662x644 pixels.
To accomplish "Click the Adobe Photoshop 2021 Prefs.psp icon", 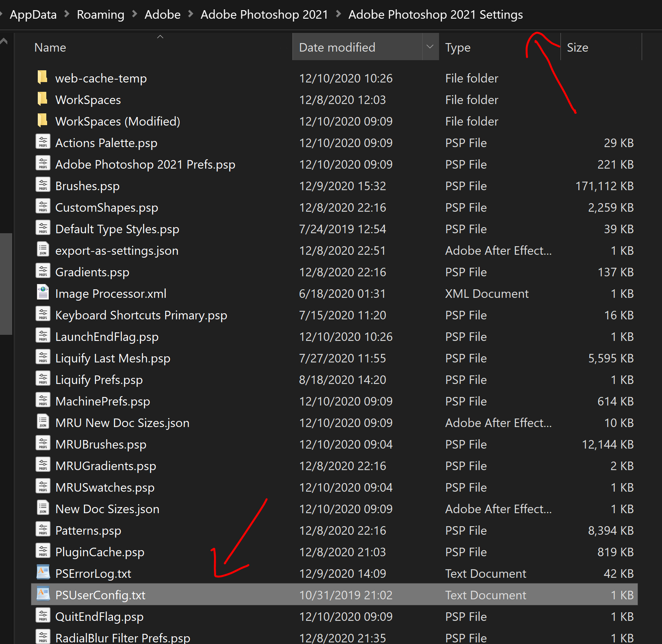I will [43, 163].
